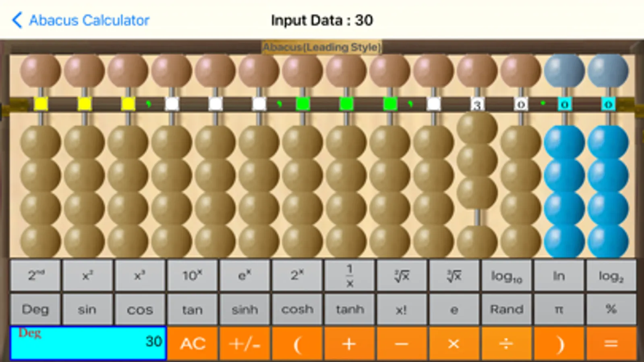Tap the white digit marker showing 0
The width and height of the screenshot is (644, 362).
pyautogui.click(x=521, y=105)
